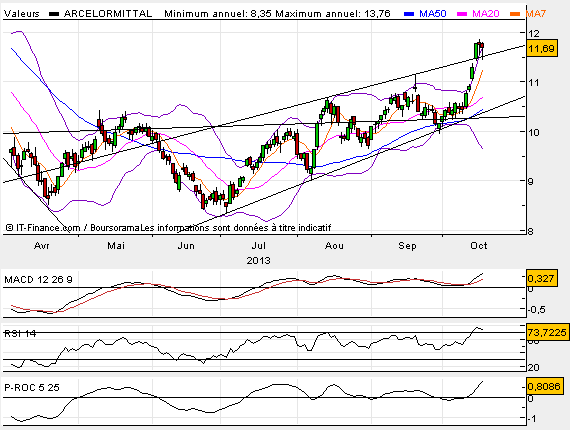Click the price axis value 10
This screenshot has width=570, height=430.
pos(534,132)
